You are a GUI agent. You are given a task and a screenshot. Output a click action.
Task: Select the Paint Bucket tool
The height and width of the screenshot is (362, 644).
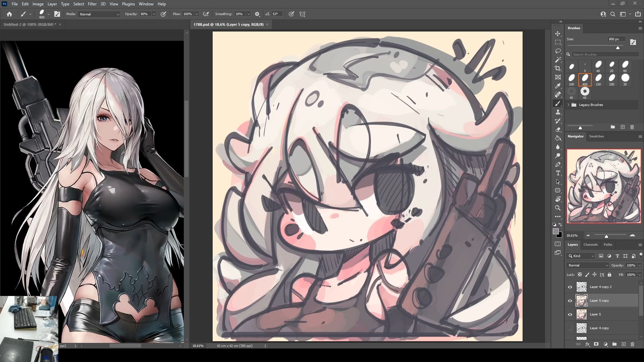[x=558, y=138]
